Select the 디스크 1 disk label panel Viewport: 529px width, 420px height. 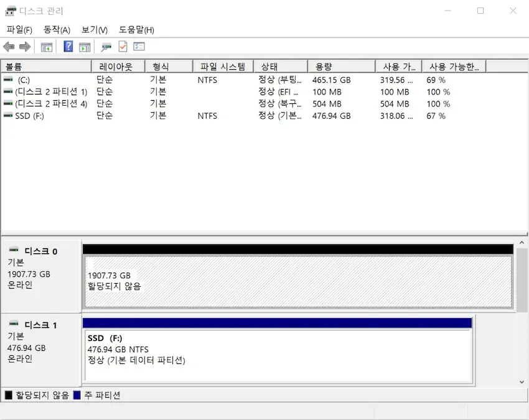tap(41, 350)
